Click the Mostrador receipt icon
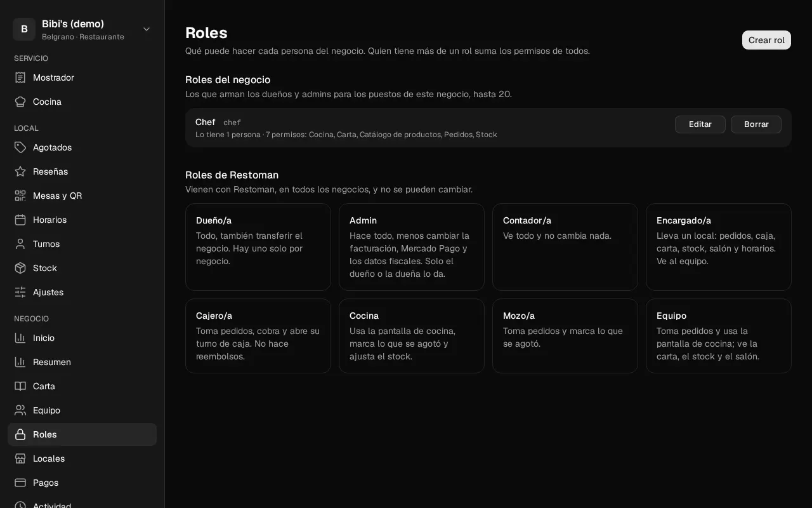 click(x=20, y=77)
